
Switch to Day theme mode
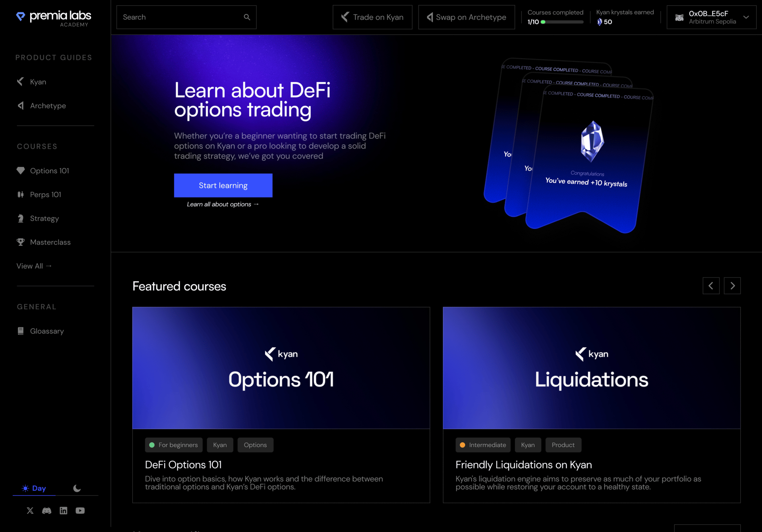(x=34, y=488)
